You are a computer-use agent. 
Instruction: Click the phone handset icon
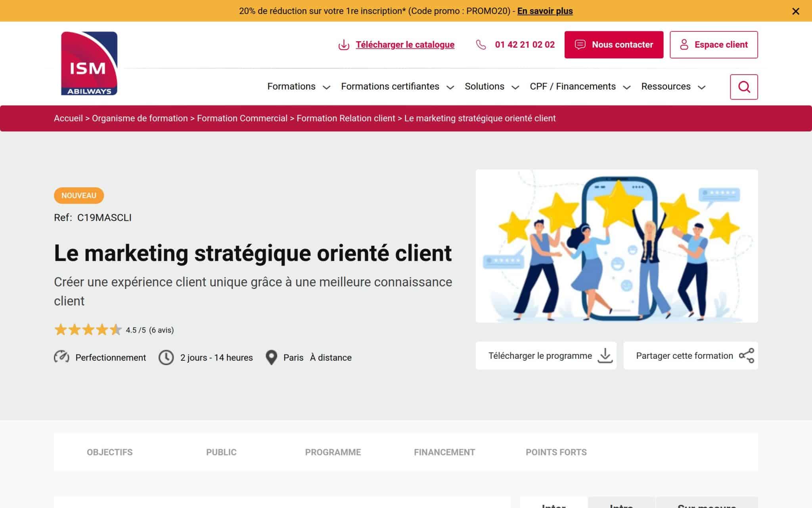(481, 45)
